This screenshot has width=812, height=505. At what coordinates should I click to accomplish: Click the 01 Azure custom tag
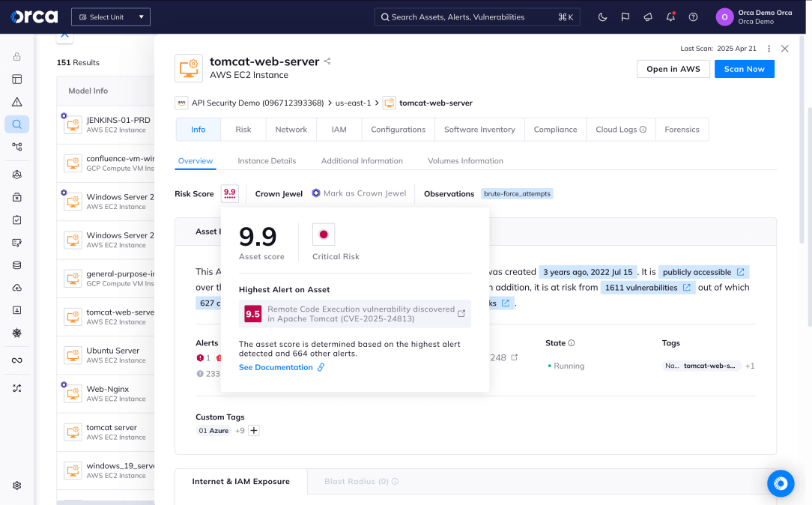(x=214, y=430)
